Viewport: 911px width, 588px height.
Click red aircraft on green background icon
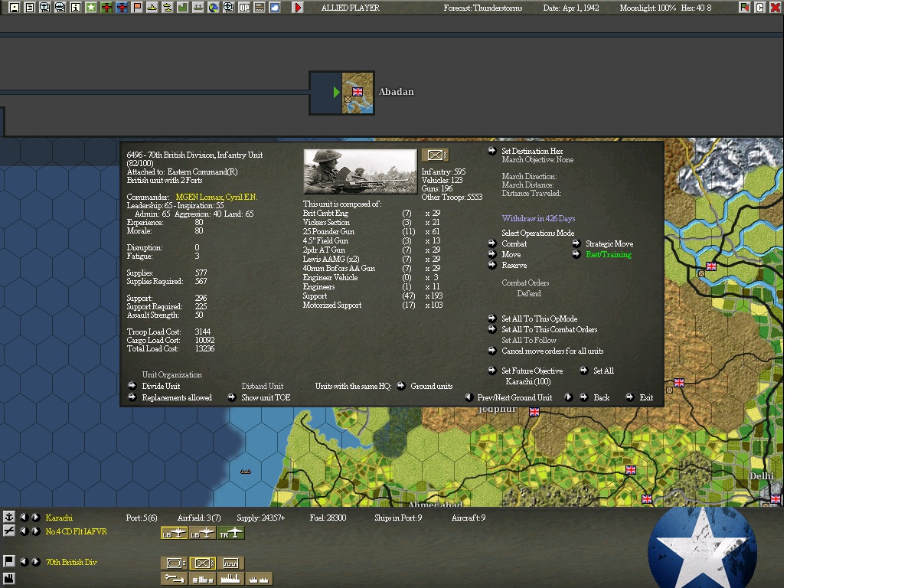tap(106, 8)
